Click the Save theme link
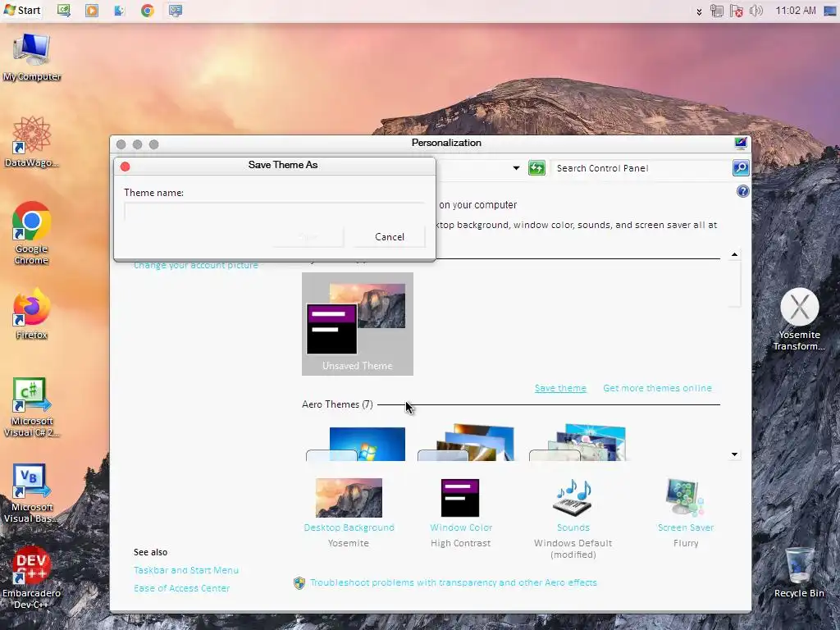The height and width of the screenshot is (630, 840). click(x=560, y=388)
